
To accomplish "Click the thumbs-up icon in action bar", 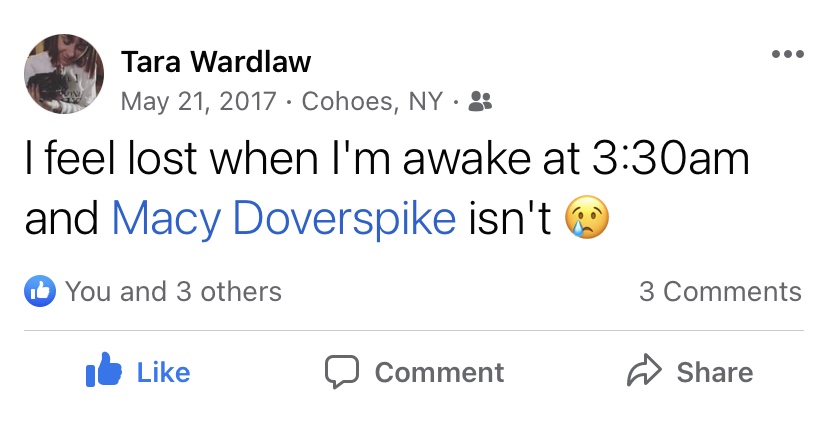I will [x=105, y=372].
